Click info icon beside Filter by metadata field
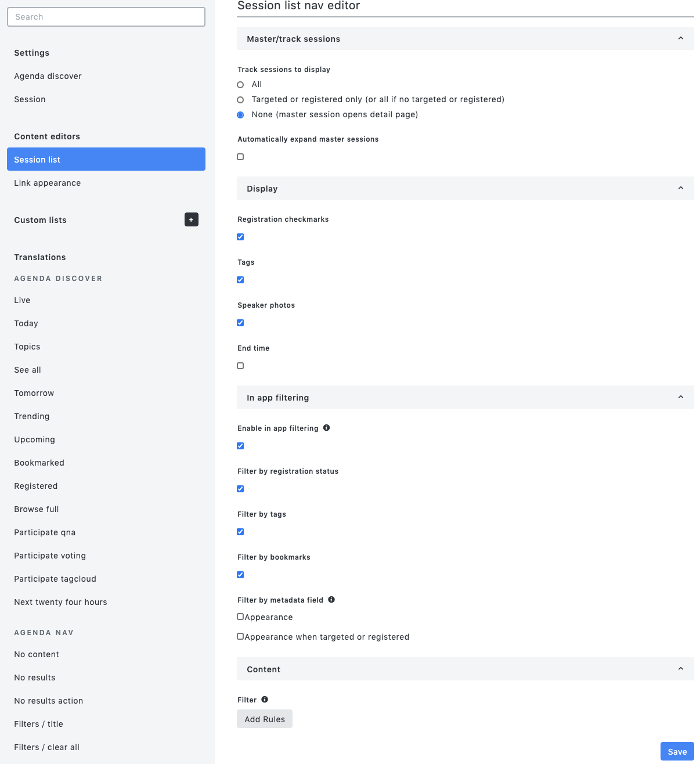Screen dimensions: 700x764 point(331,600)
